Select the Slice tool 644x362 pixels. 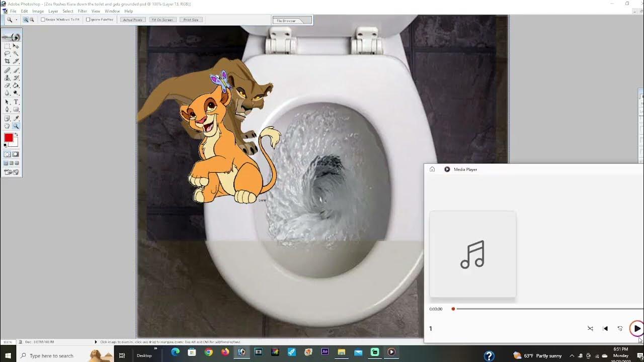[x=16, y=61]
